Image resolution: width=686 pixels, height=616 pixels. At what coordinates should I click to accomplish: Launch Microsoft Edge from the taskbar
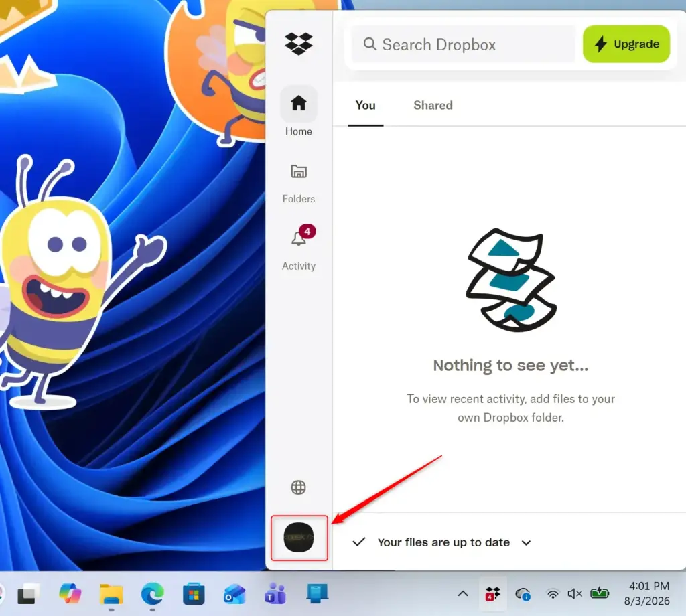pos(152,594)
